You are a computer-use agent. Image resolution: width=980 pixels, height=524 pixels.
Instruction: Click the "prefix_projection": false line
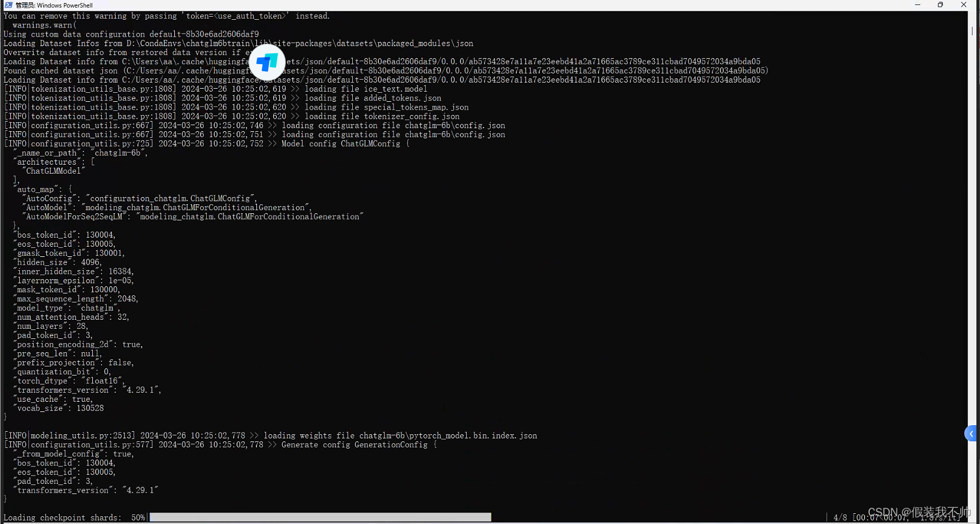point(73,363)
